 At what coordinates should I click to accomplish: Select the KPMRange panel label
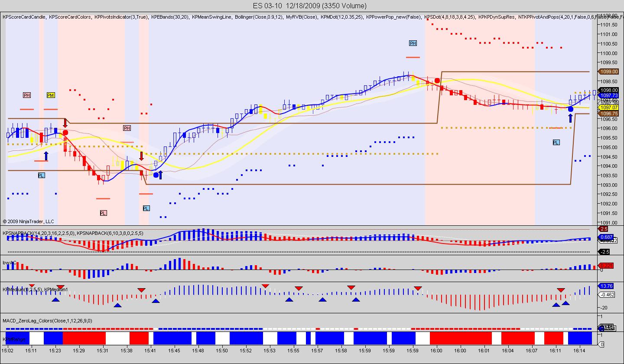(14, 339)
